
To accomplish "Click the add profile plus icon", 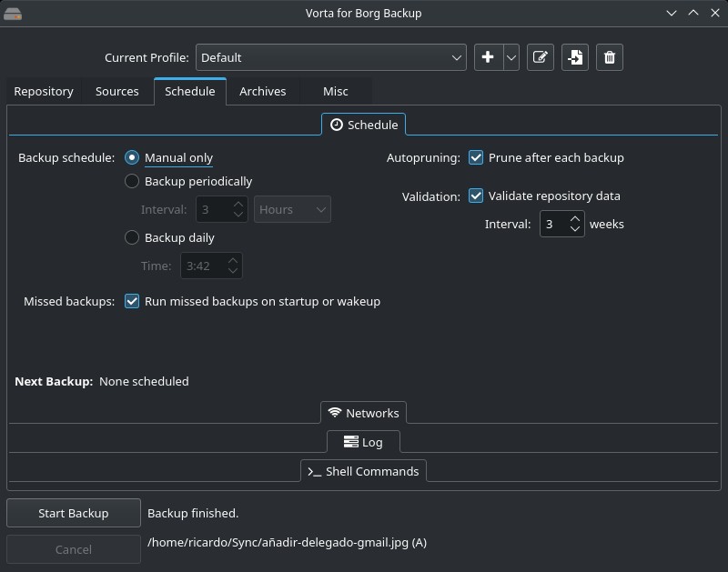I will (x=488, y=57).
